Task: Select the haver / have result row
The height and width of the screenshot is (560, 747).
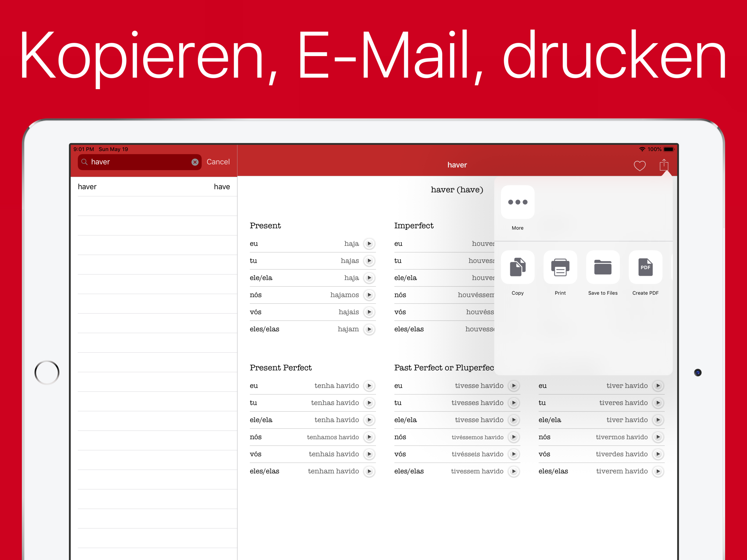Action: click(154, 186)
